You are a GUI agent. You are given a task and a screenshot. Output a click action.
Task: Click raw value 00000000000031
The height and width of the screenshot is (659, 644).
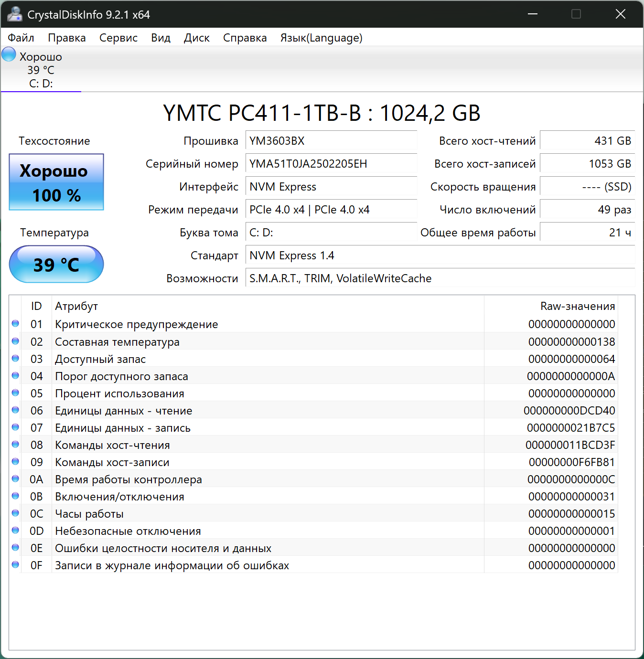click(x=571, y=497)
